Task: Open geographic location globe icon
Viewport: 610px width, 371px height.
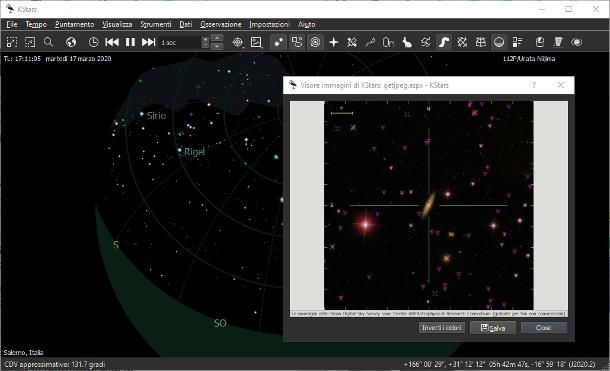Action: click(x=70, y=42)
